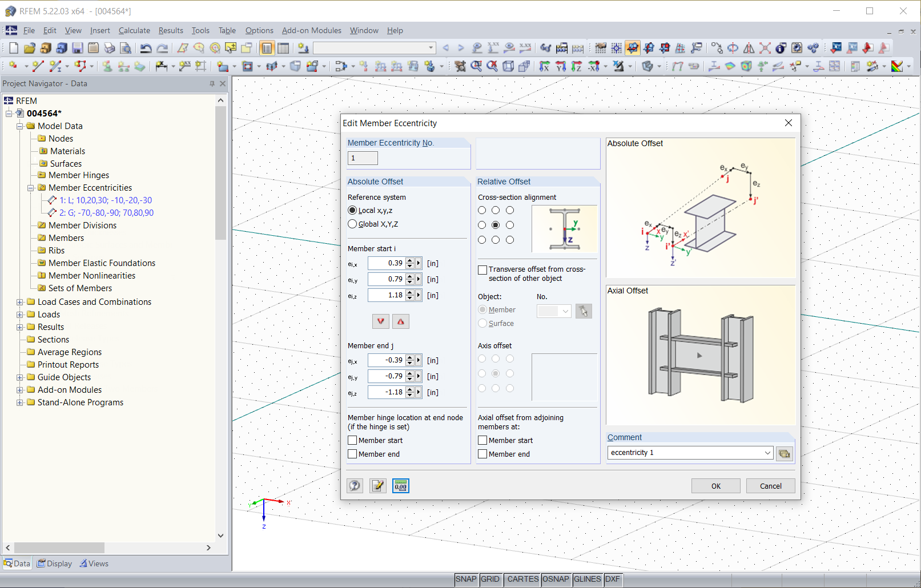Click the Save icon in the toolbar
921x588 pixels.
[78, 49]
